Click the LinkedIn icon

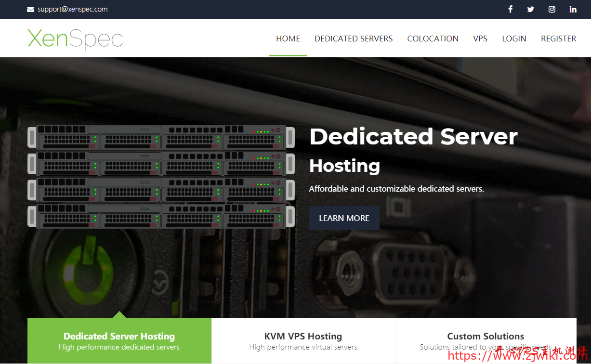(x=573, y=9)
